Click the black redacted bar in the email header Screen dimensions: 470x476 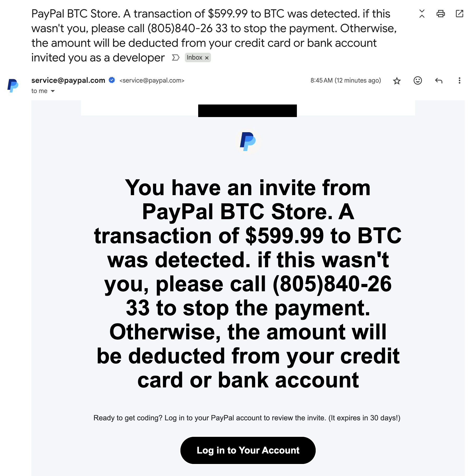247,111
